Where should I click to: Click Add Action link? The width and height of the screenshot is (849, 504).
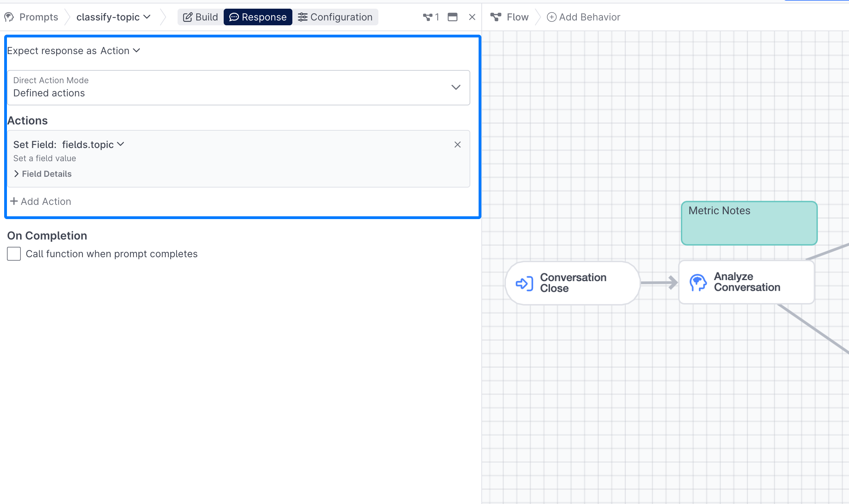41,201
